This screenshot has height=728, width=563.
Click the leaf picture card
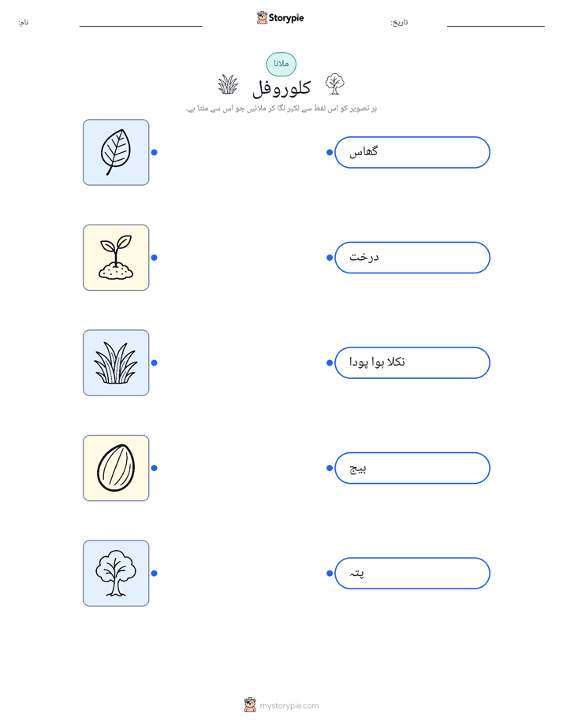tap(116, 152)
